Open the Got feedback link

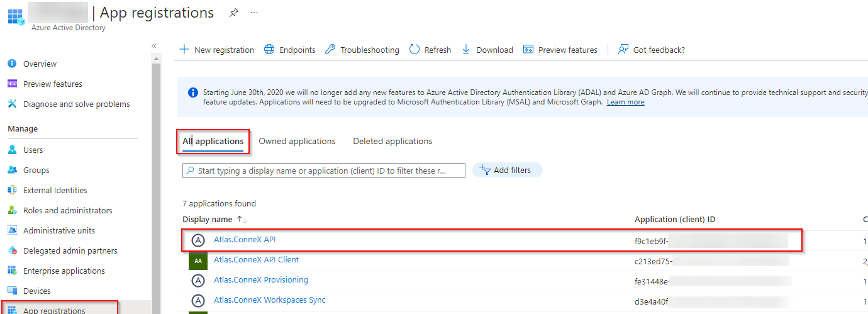[x=652, y=50]
